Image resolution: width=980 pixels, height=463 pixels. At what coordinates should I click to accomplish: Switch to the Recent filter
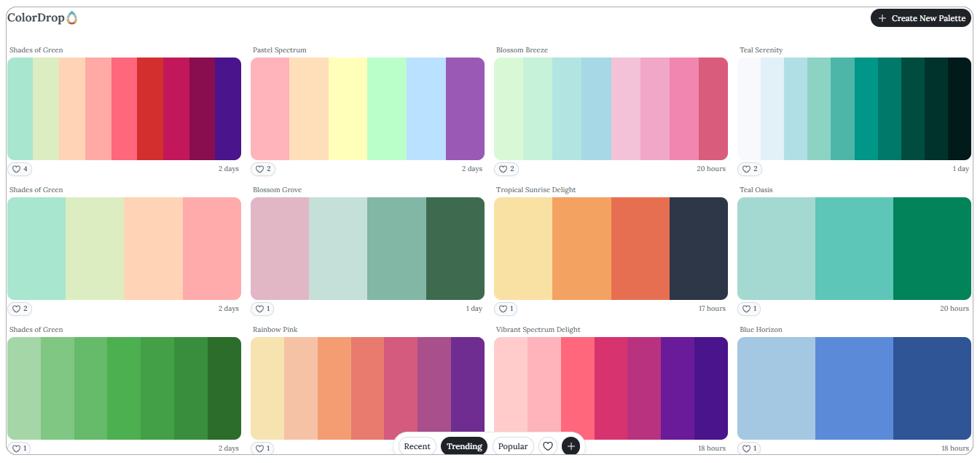[x=417, y=446]
